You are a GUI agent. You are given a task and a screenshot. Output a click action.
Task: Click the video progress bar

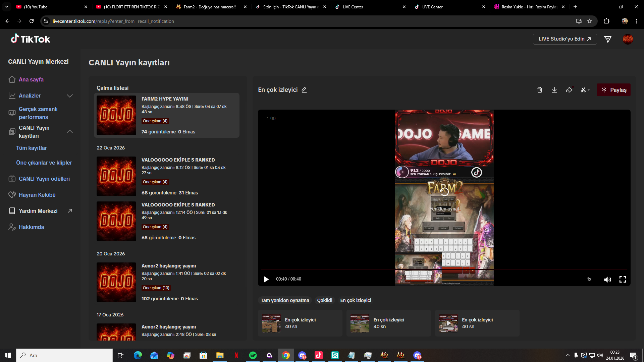point(444,269)
